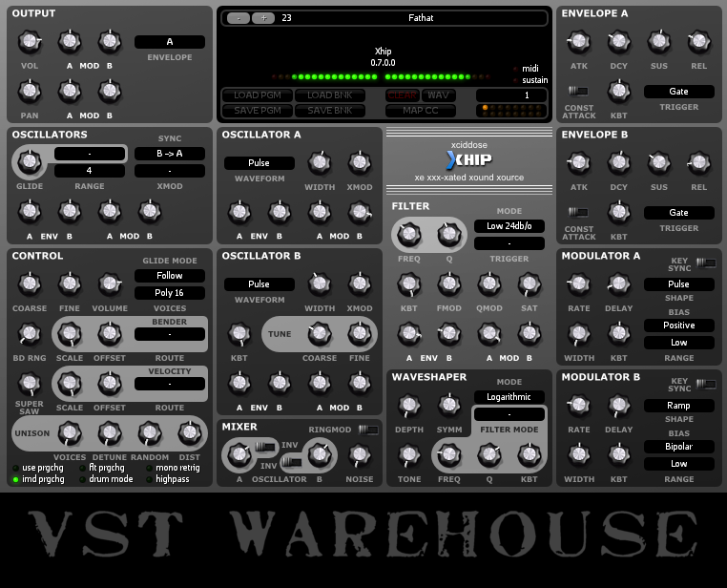This screenshot has height=588, width=727.
Task: Click the Modulator A RATE knob
Action: (578, 283)
